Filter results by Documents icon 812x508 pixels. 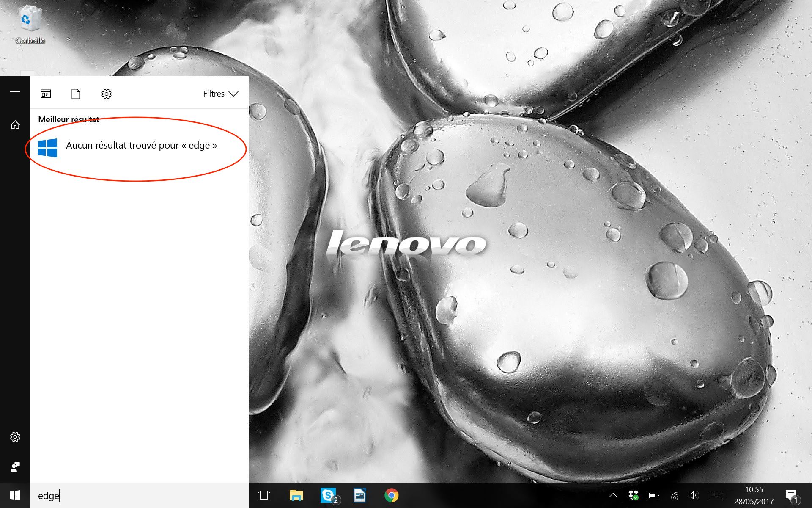[76, 94]
